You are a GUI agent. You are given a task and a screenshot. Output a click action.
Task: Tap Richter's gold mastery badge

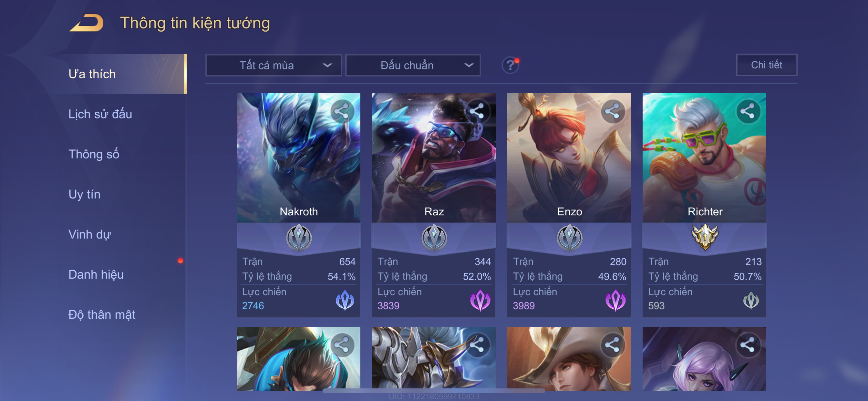point(705,237)
